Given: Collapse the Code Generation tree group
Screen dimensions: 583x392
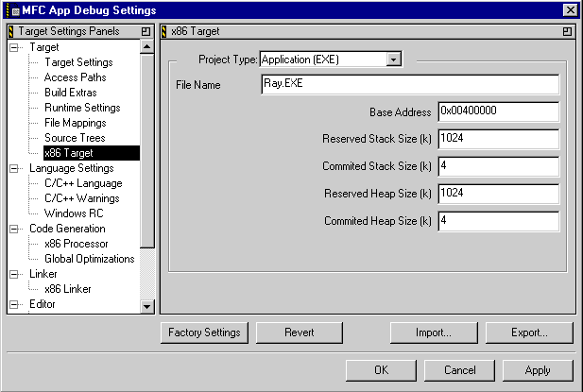Looking at the screenshot, I should point(14,229).
